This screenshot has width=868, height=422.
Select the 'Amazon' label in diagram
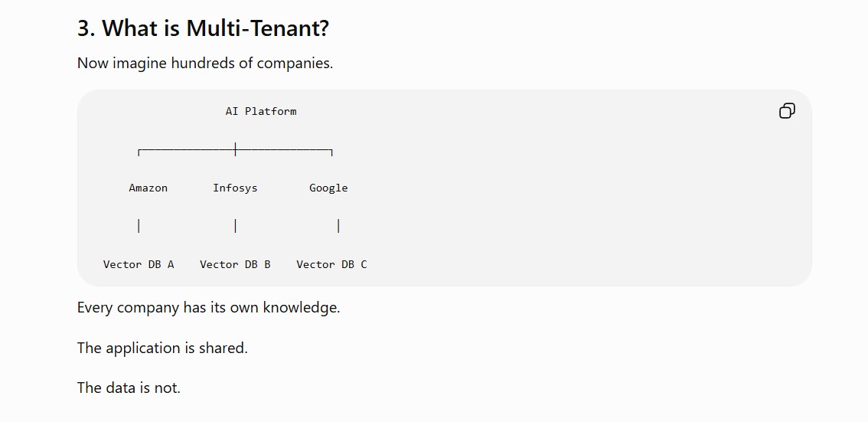148,188
